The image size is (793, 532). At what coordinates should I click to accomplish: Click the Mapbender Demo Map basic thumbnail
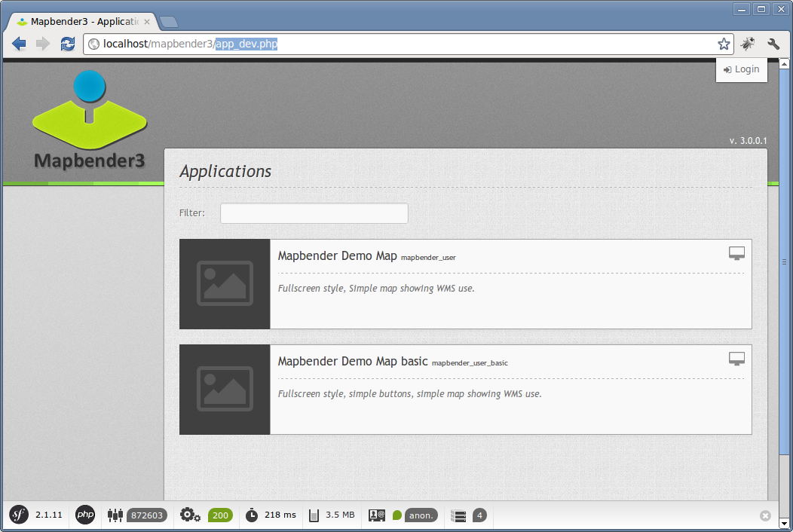(x=225, y=390)
